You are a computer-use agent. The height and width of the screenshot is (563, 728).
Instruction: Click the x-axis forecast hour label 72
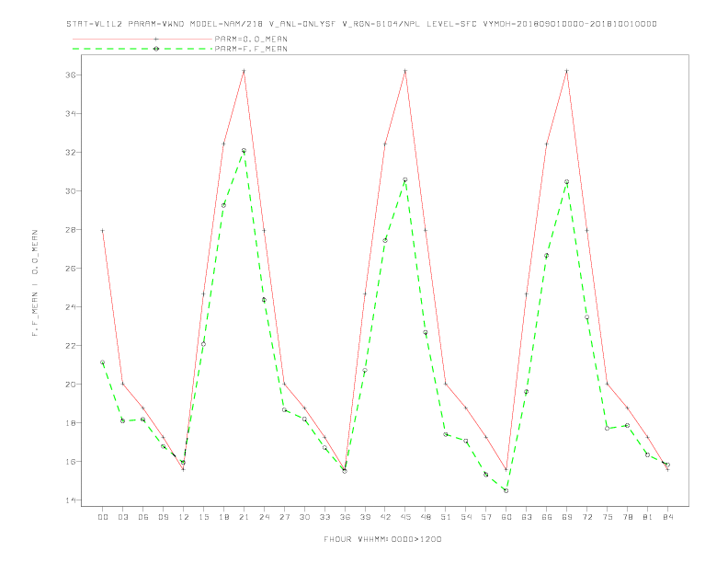tap(586, 517)
